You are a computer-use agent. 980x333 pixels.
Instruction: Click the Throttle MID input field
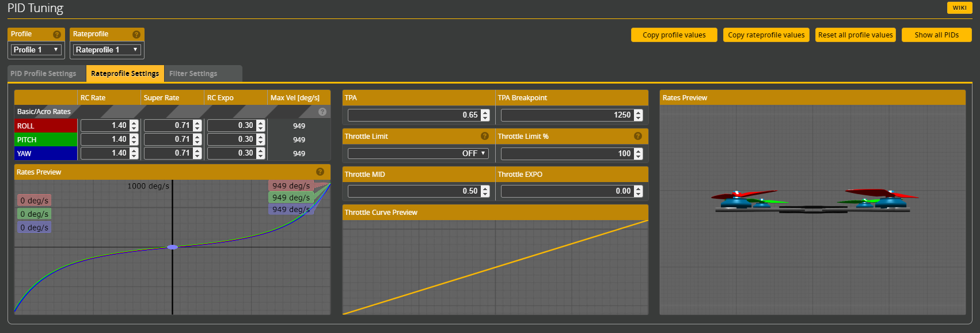413,191
